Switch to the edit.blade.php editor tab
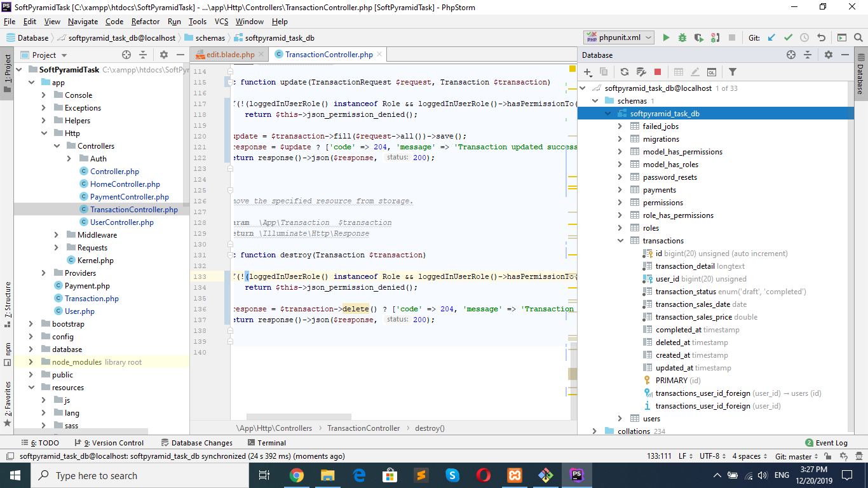 point(229,55)
